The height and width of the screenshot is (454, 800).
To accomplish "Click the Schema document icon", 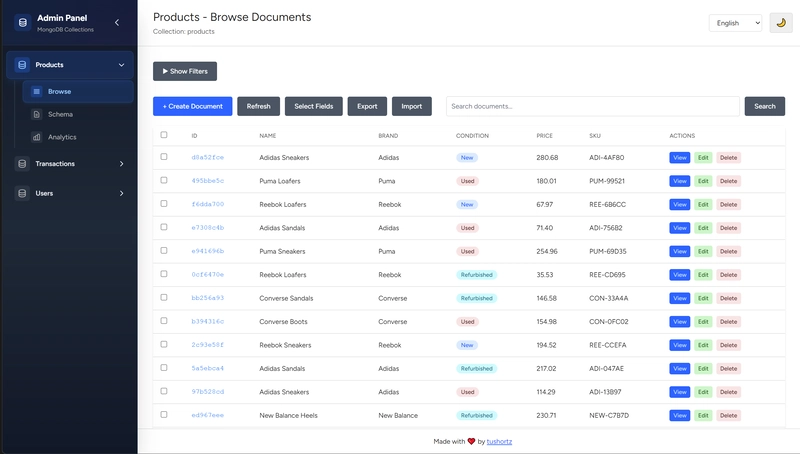I will pyautogui.click(x=37, y=115).
